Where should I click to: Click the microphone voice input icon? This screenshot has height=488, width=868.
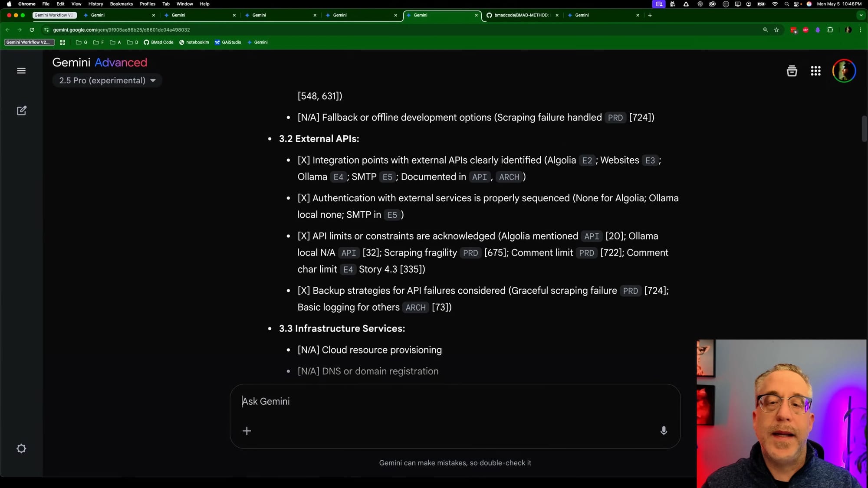[x=664, y=431]
